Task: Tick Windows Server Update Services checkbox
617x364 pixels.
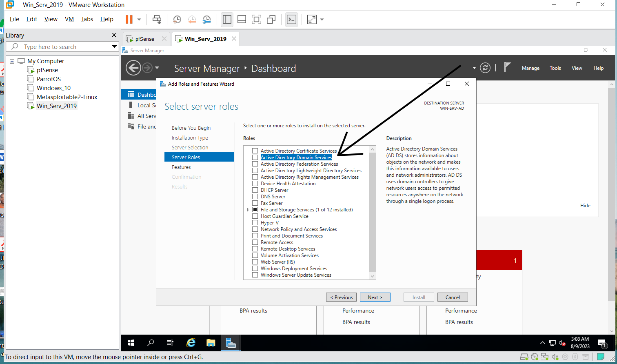Action: pyautogui.click(x=255, y=275)
